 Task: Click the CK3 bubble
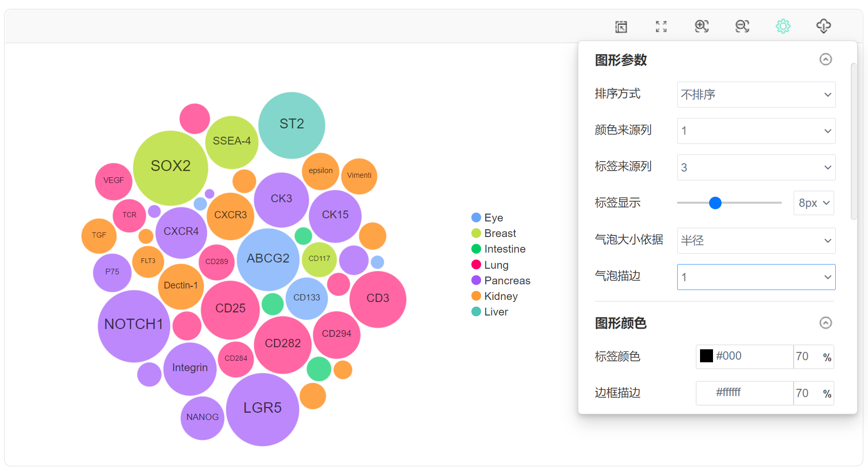(x=281, y=200)
